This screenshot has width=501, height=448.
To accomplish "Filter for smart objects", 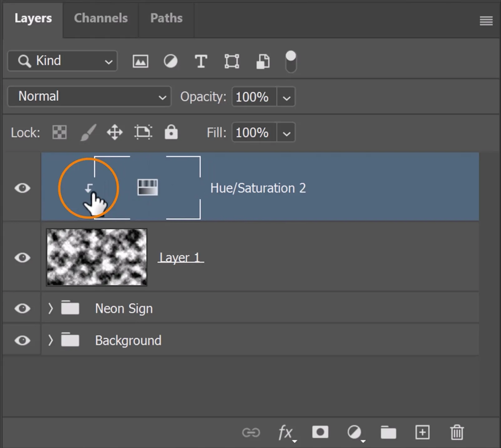I will click(x=263, y=61).
